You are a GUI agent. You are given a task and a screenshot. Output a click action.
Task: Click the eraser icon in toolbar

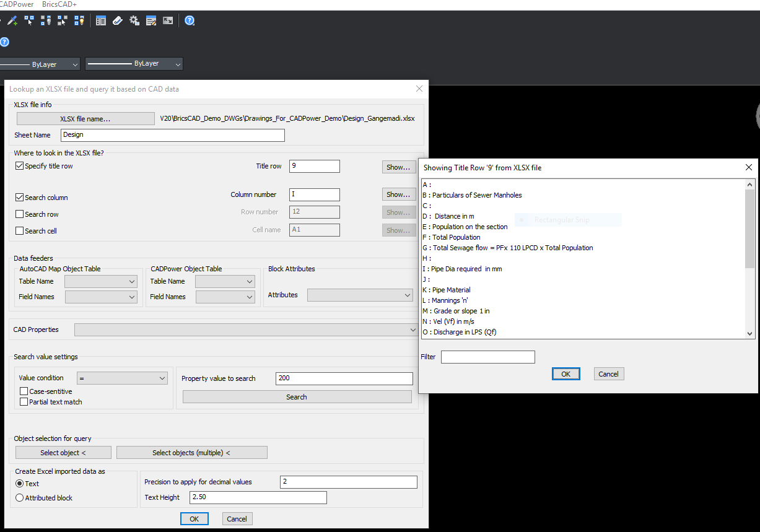tap(118, 20)
